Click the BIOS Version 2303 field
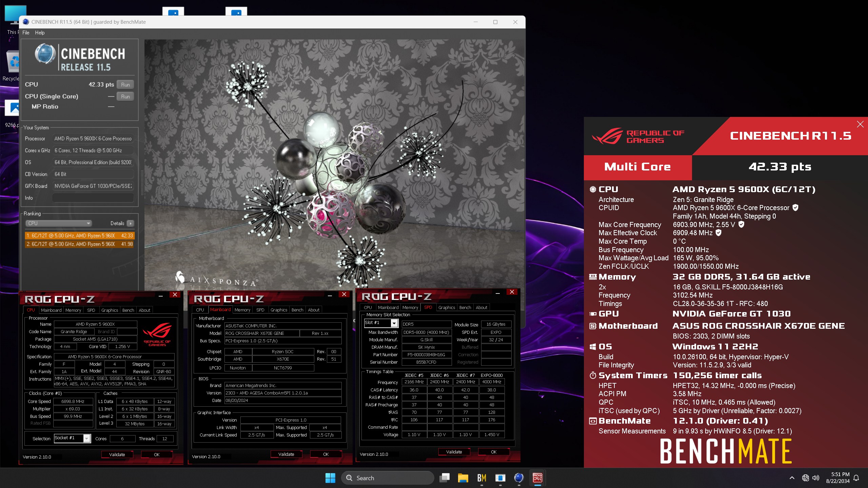Viewport: 868px width, 488px height. (x=283, y=393)
